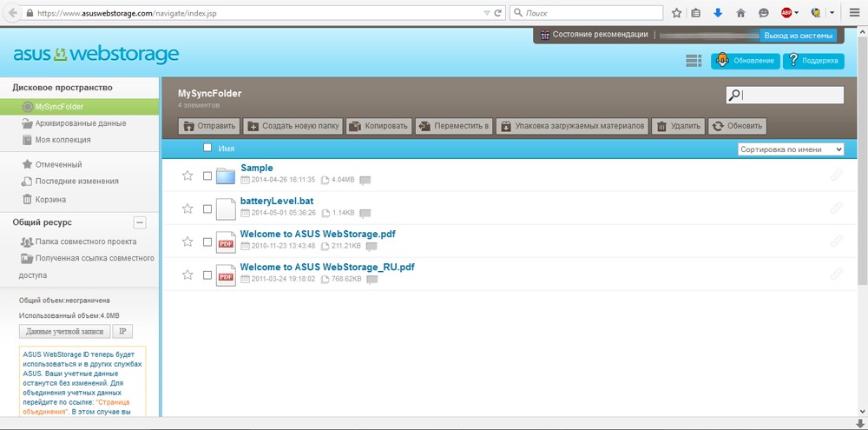Star Welcome to ASUS WebStorage_RU.pdf

point(187,275)
